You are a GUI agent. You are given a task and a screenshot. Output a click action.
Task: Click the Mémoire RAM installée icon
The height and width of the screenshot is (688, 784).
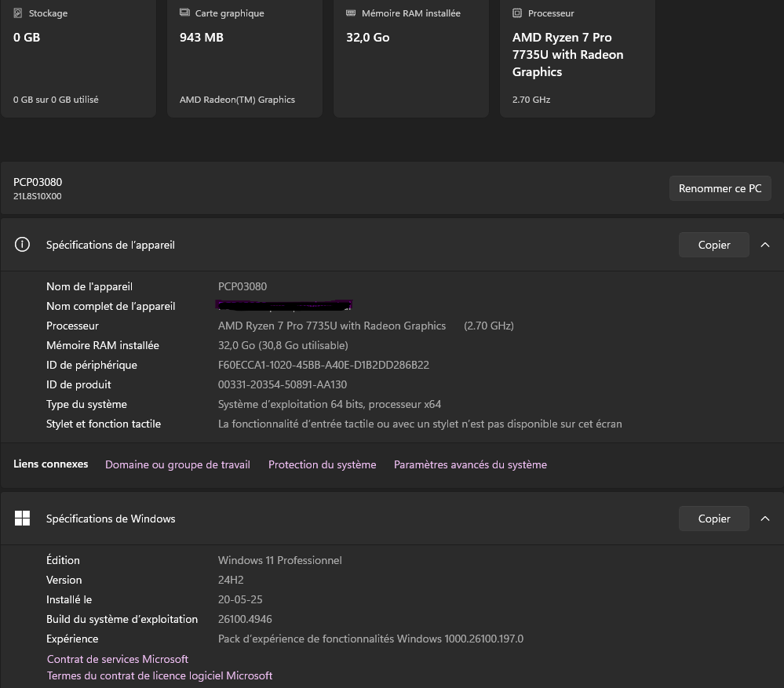[351, 13]
